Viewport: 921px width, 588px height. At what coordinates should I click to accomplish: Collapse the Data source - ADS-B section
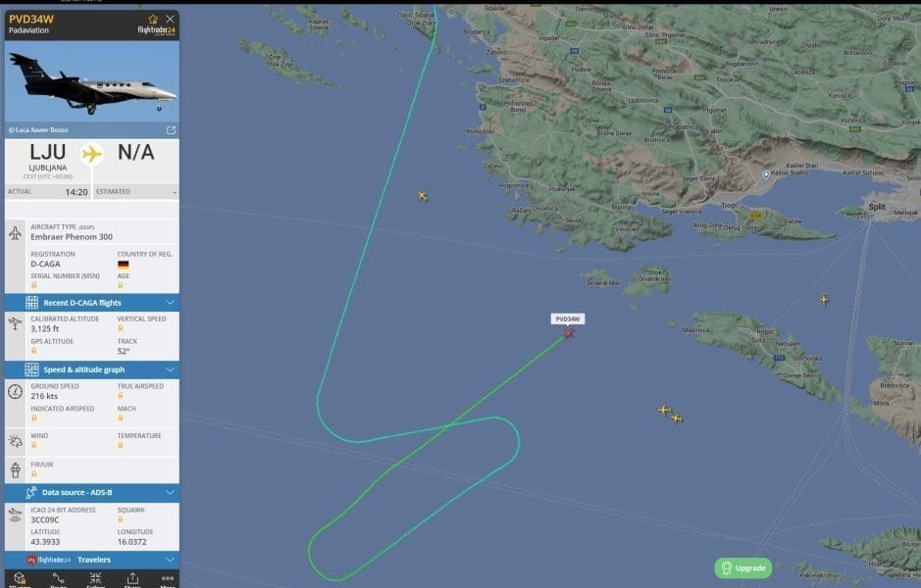click(92, 492)
